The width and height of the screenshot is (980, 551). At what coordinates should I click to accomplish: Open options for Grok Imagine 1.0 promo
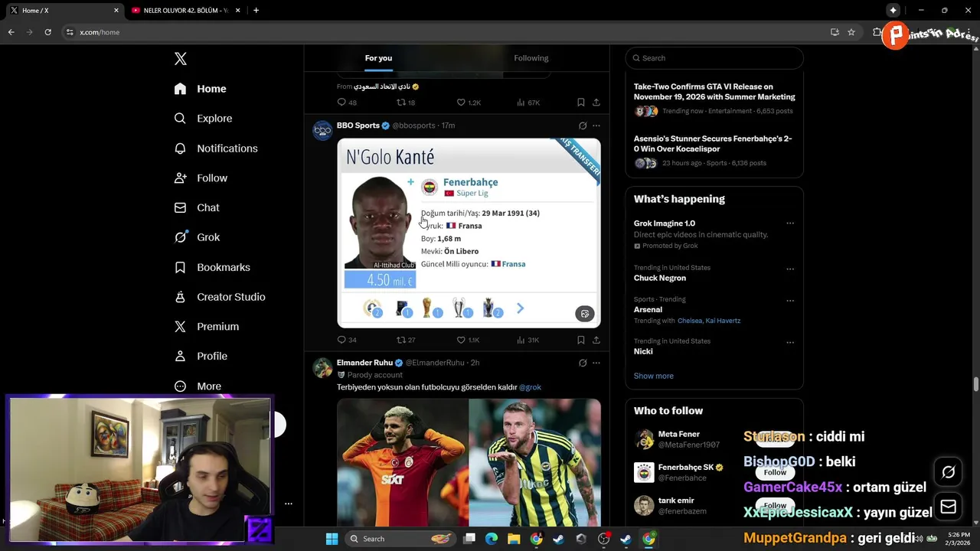(x=790, y=223)
